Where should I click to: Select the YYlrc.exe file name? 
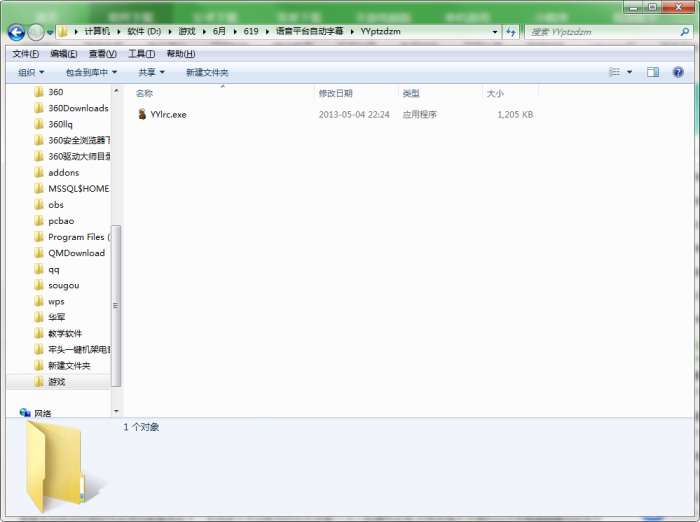click(x=168, y=115)
